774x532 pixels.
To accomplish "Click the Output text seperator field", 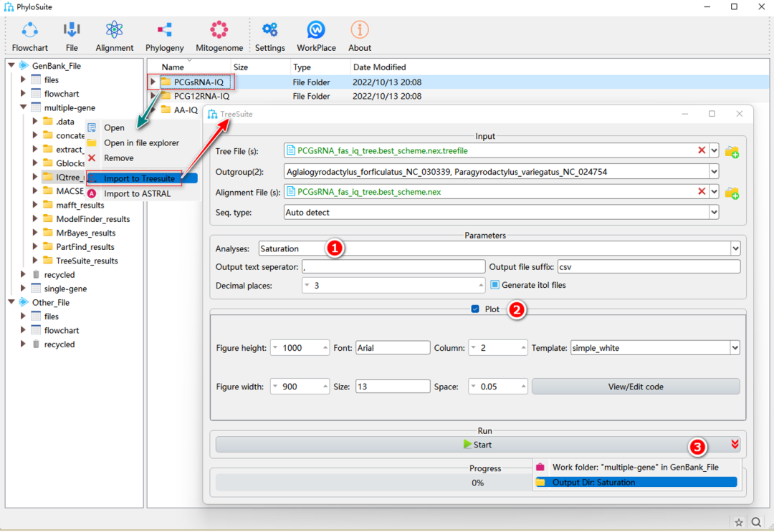I will pyautogui.click(x=393, y=267).
